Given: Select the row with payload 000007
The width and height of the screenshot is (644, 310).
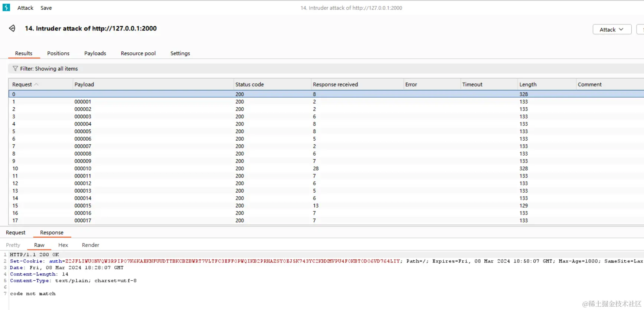Looking at the screenshot, I should [326, 146].
